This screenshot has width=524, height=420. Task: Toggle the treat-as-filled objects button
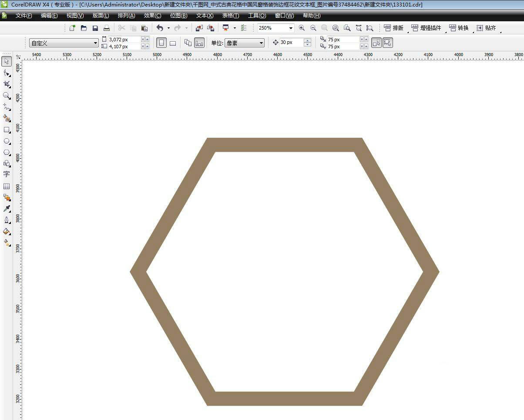click(376, 43)
